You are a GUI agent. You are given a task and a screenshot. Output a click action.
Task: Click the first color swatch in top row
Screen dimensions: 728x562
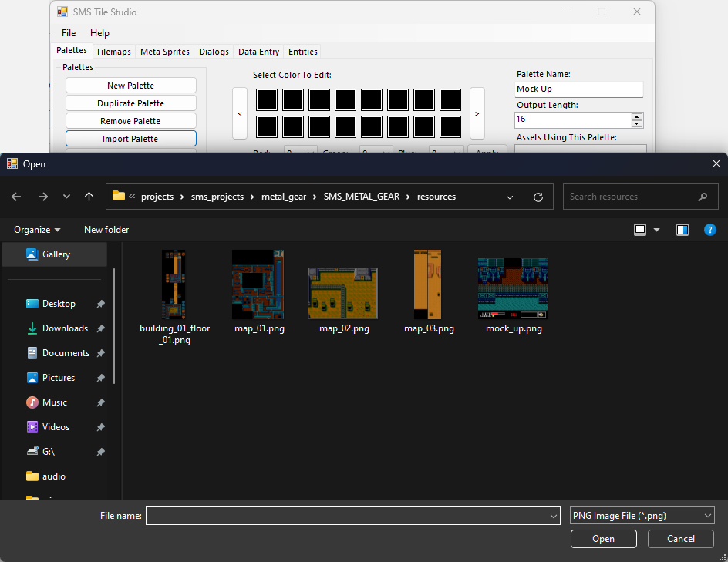[267, 99]
